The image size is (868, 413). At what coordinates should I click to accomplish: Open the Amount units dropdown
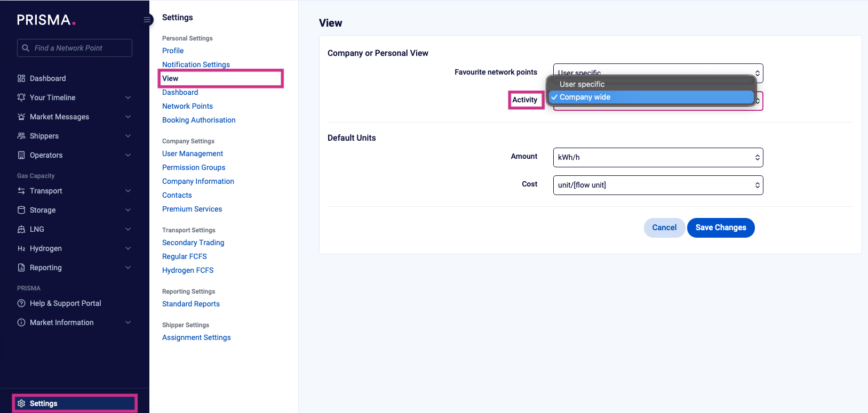[x=658, y=157]
